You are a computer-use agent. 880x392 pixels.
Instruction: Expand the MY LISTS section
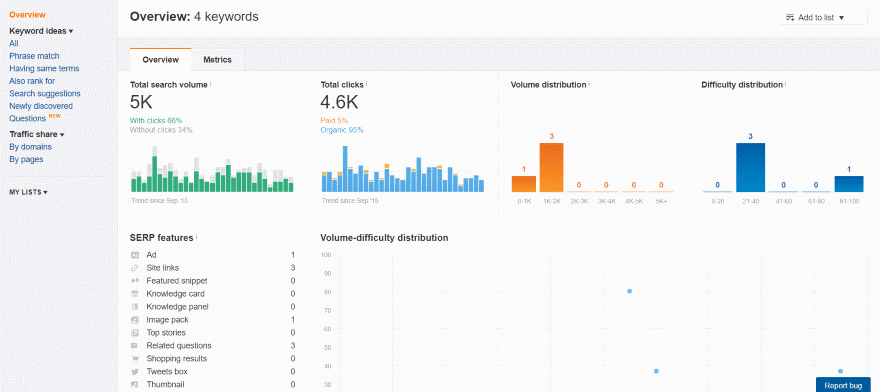click(28, 192)
